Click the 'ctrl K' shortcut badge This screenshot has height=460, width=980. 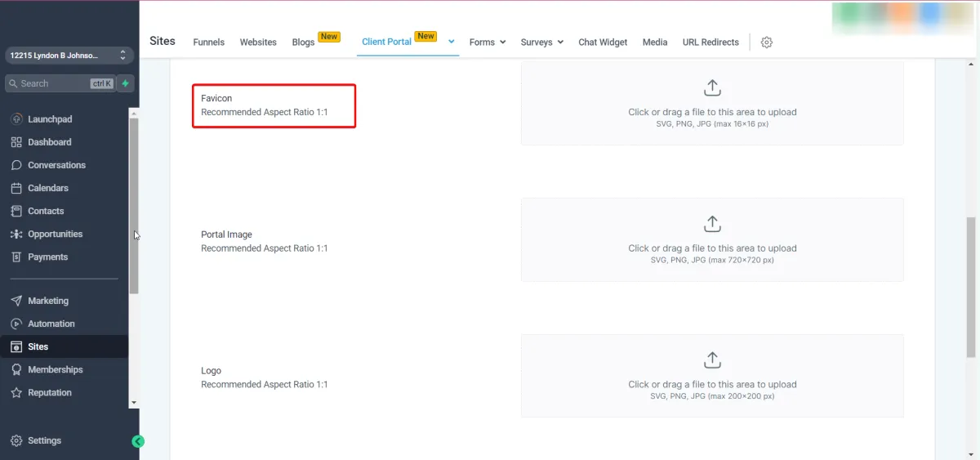tap(102, 83)
